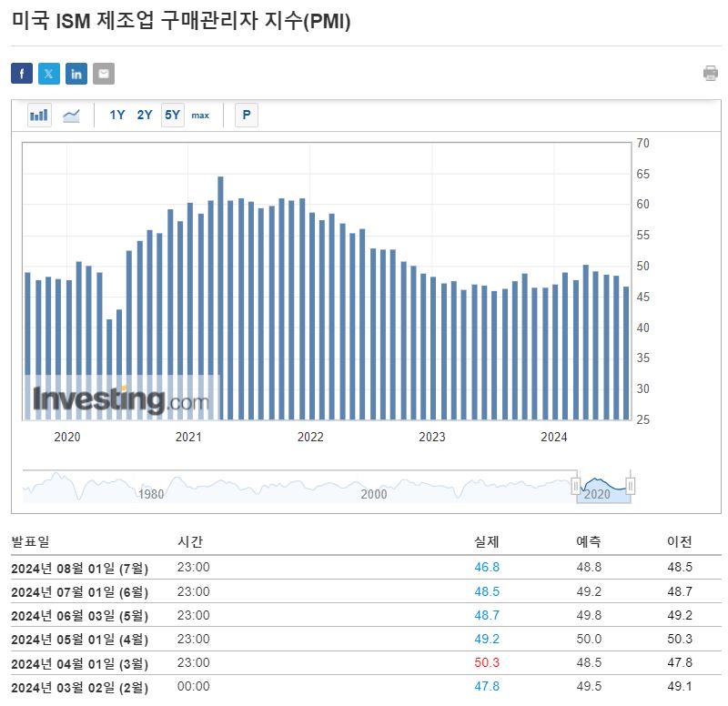Share page on Facebook

[x=22, y=74]
